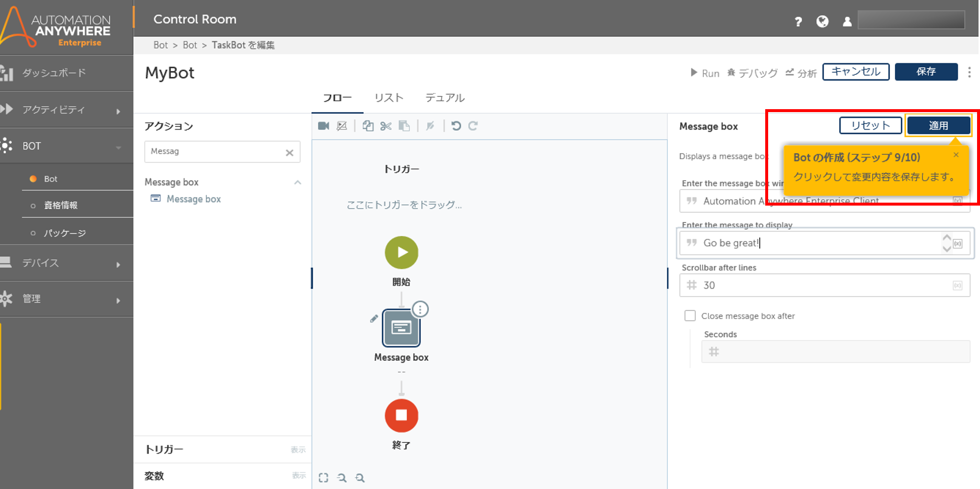Click the pencil edit icon beside node
The width and height of the screenshot is (980, 489).
[374, 319]
